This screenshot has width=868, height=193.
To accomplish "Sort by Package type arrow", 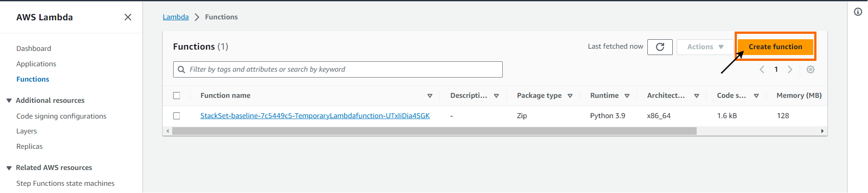I will click(570, 96).
